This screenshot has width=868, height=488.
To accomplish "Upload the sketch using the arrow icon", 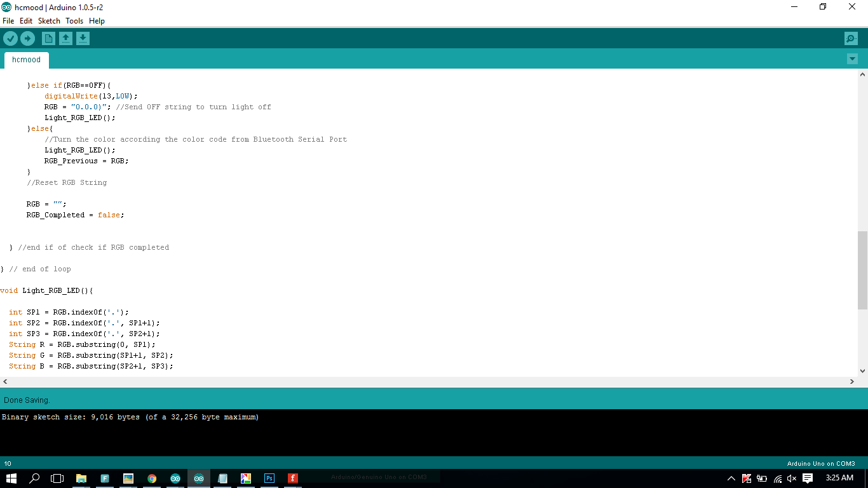I will pos(27,38).
